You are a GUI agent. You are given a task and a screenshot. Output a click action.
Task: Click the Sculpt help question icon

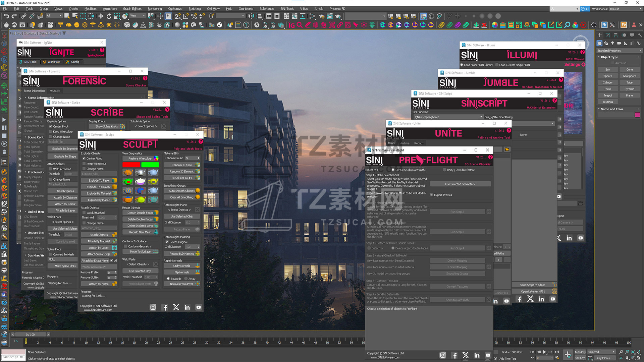tap(201, 142)
